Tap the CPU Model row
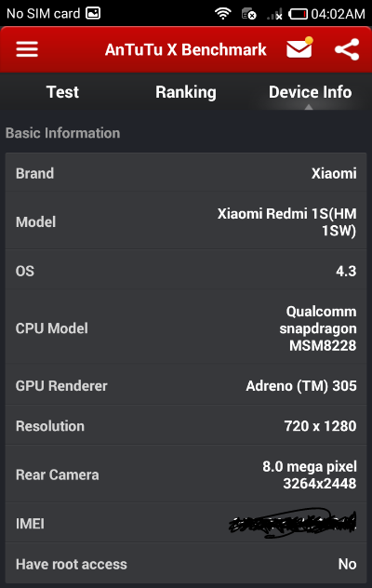372x588 pixels. [186, 328]
